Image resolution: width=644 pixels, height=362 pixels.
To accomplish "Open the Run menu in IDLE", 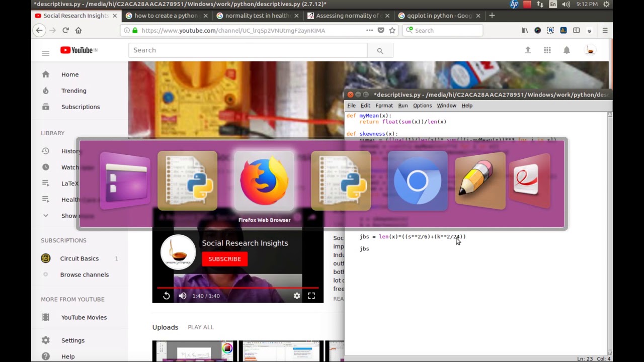I will pyautogui.click(x=403, y=106).
